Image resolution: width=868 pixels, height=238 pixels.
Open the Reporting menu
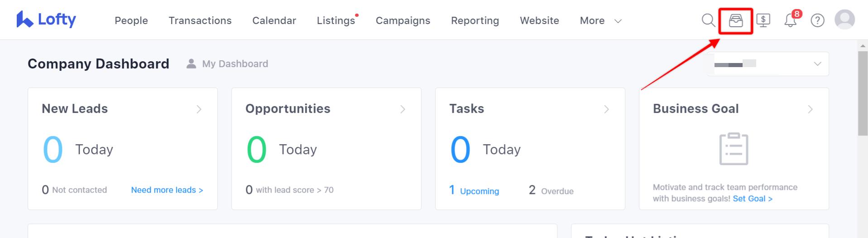(475, 20)
